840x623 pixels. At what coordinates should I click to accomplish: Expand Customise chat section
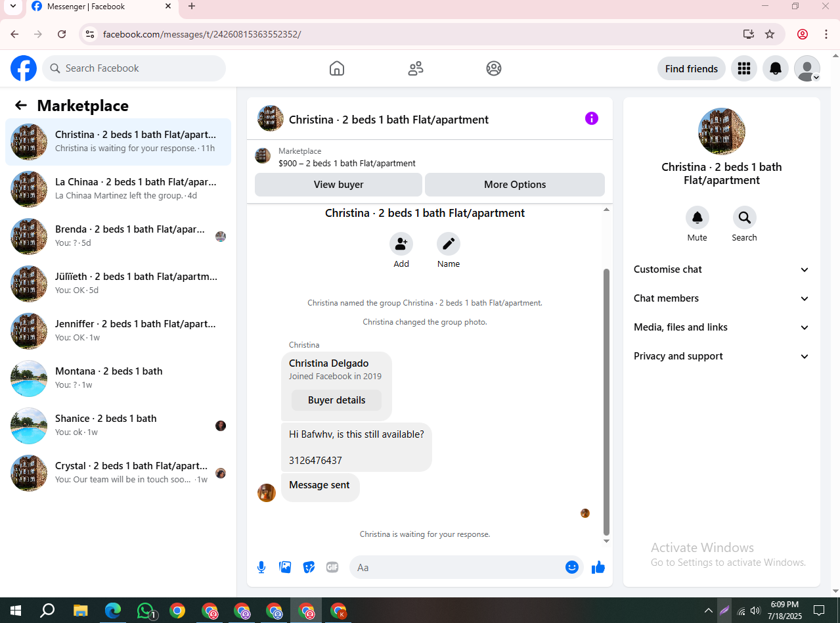pos(721,269)
